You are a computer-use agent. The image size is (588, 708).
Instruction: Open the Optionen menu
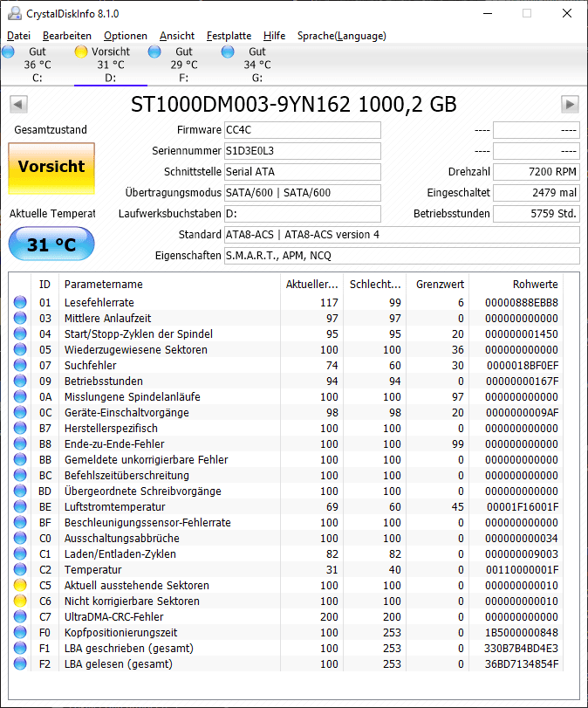[x=126, y=36]
